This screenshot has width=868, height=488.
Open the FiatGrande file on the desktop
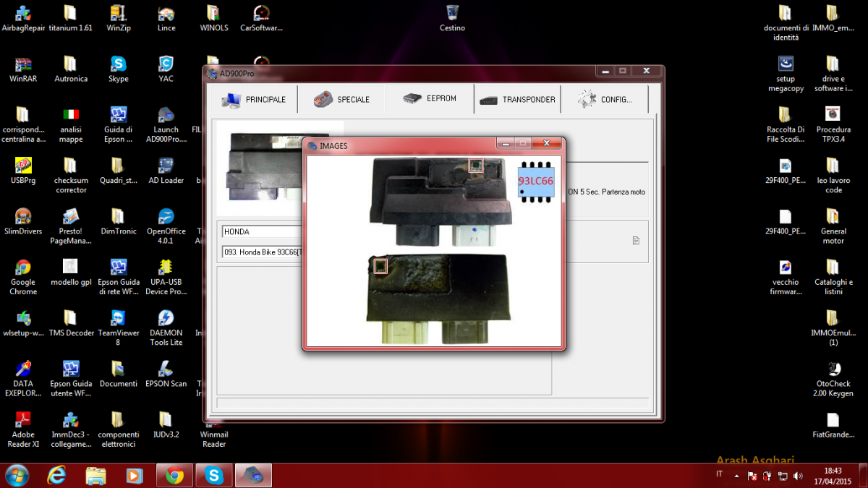pyautogui.click(x=833, y=424)
